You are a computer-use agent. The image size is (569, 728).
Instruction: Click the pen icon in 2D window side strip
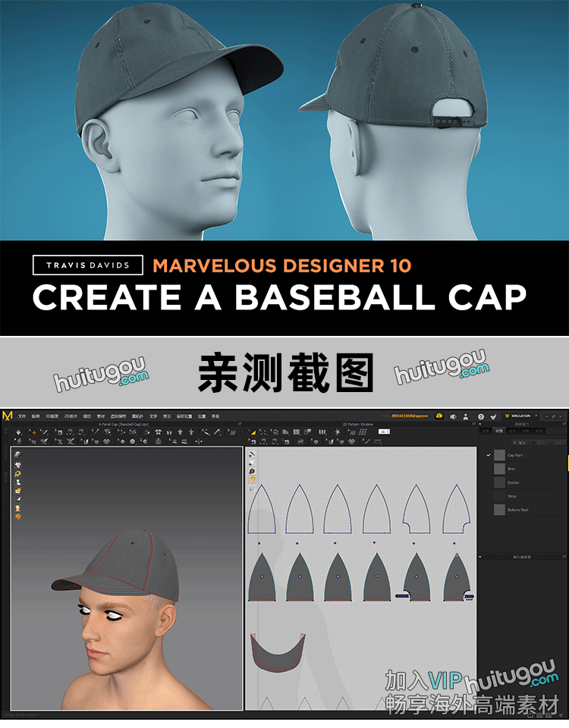pyautogui.click(x=252, y=453)
